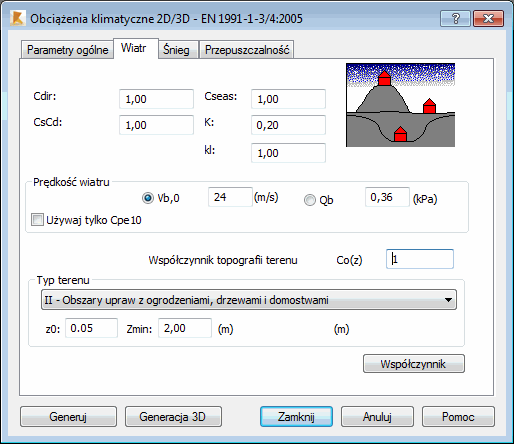Click the question mark help button

pos(455,18)
